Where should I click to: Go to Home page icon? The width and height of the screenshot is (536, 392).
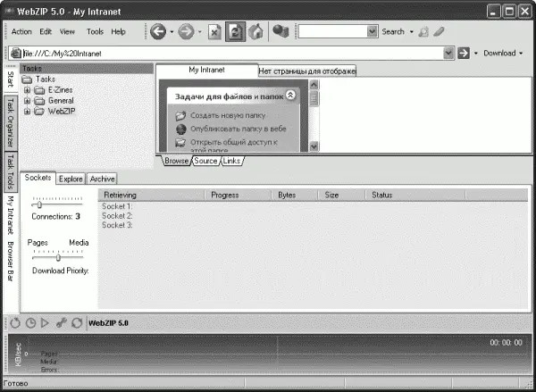click(255, 32)
